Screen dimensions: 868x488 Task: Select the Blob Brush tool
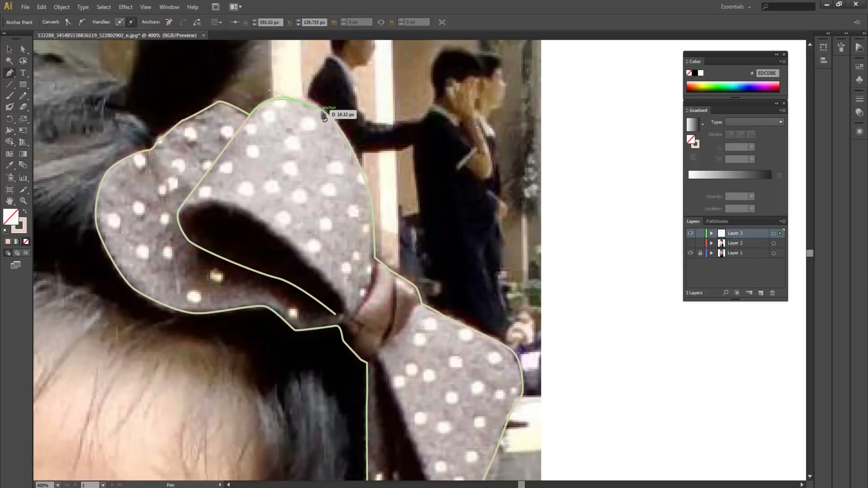(9, 107)
